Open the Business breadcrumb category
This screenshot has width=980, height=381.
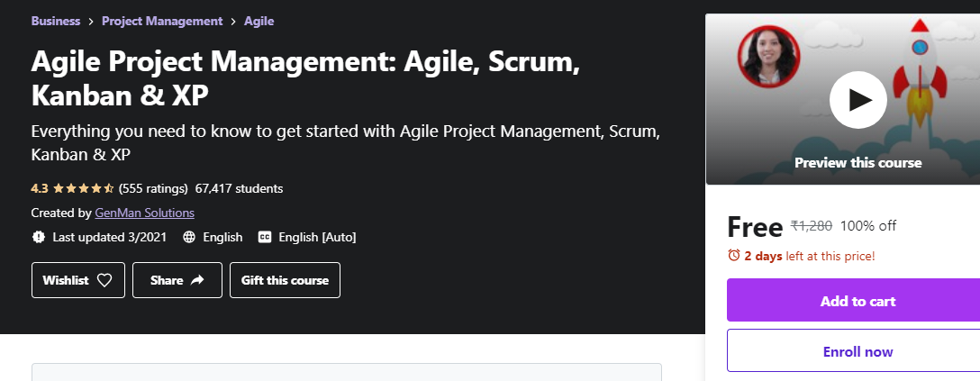point(56,21)
